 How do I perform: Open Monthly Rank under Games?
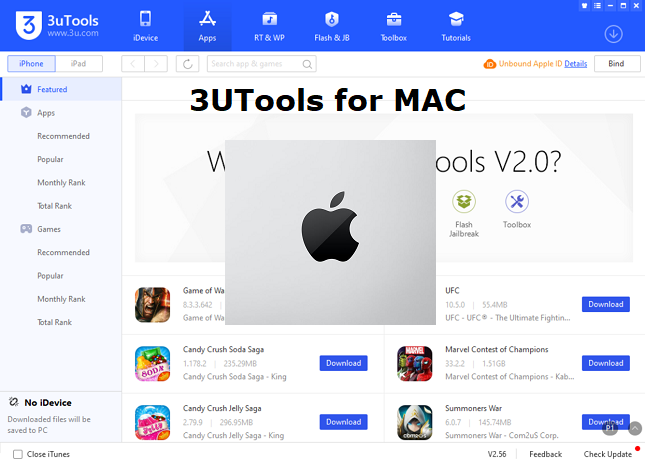tap(61, 299)
